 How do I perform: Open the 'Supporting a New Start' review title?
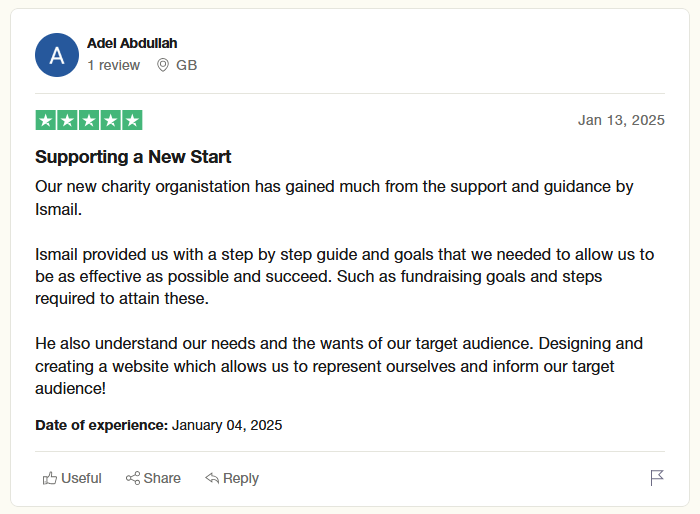133,157
